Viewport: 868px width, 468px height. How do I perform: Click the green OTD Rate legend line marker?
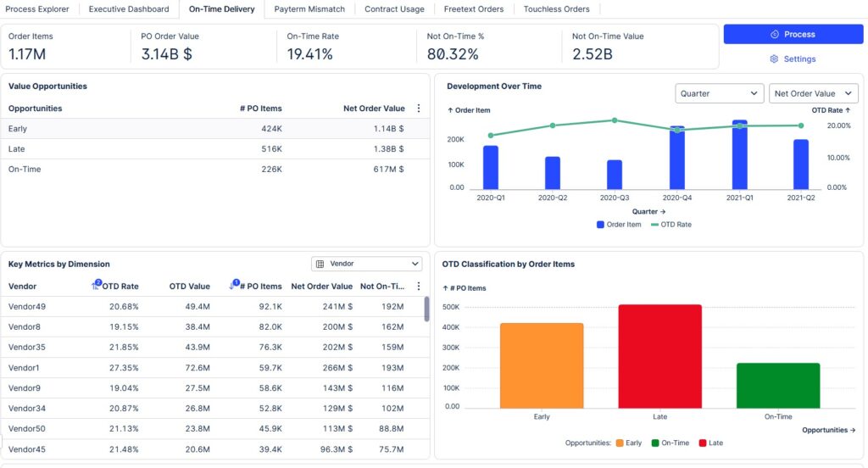click(x=656, y=225)
